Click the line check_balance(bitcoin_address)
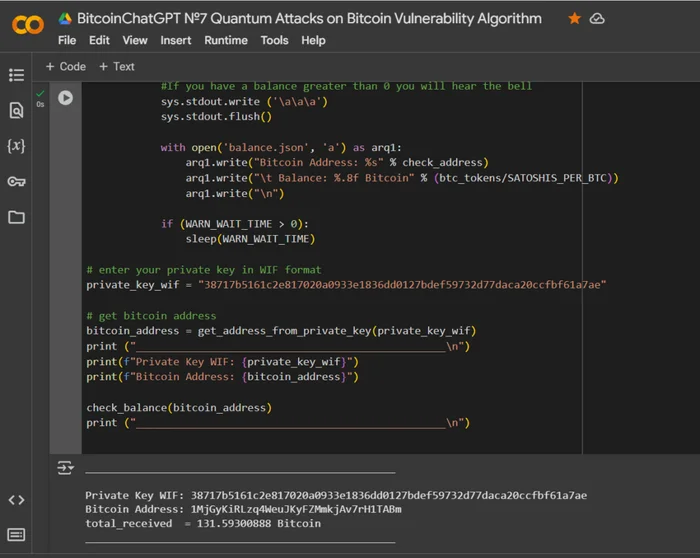Screen dimensions: 700x558 [x=179, y=408]
